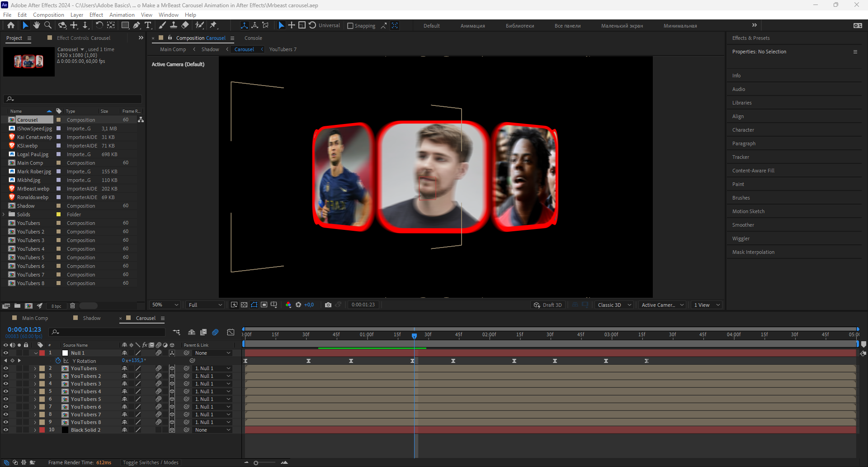Enable Motion Blur for all layers
The height and width of the screenshot is (467, 868).
click(x=215, y=332)
